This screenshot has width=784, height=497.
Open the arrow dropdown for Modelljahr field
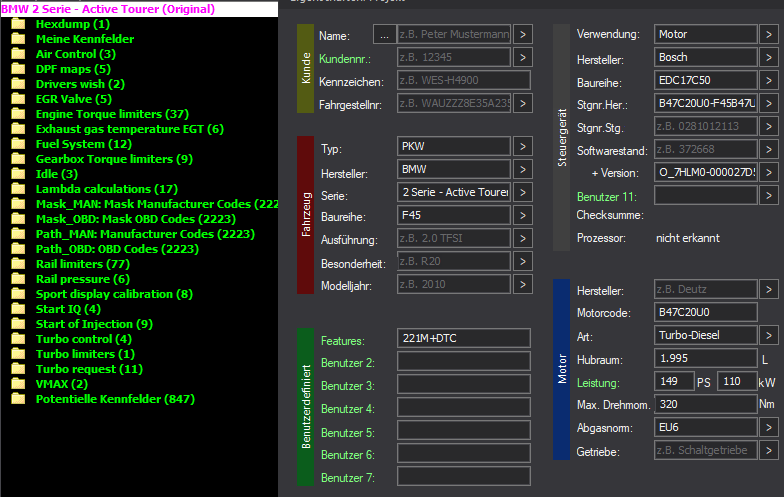tap(522, 284)
